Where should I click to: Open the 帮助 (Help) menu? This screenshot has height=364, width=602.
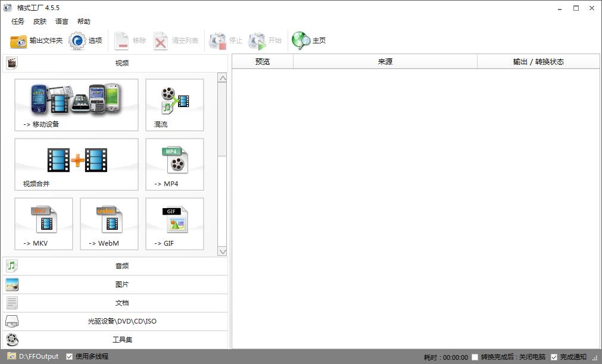(83, 21)
